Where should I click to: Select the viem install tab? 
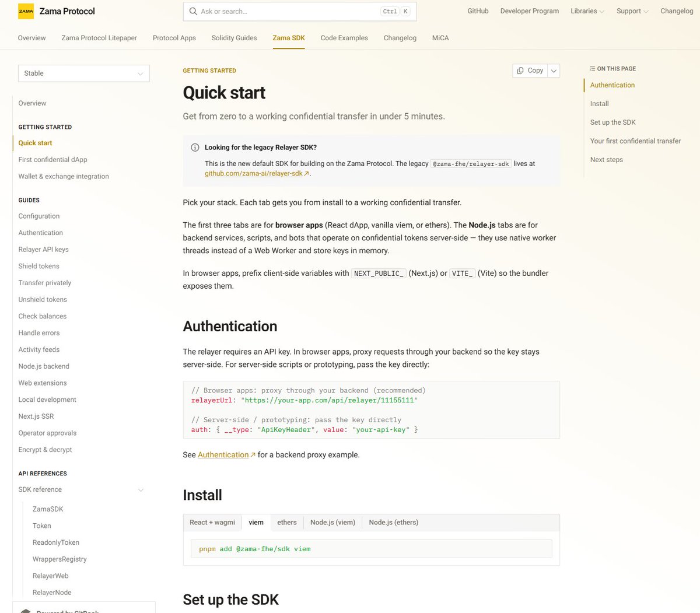tap(256, 523)
